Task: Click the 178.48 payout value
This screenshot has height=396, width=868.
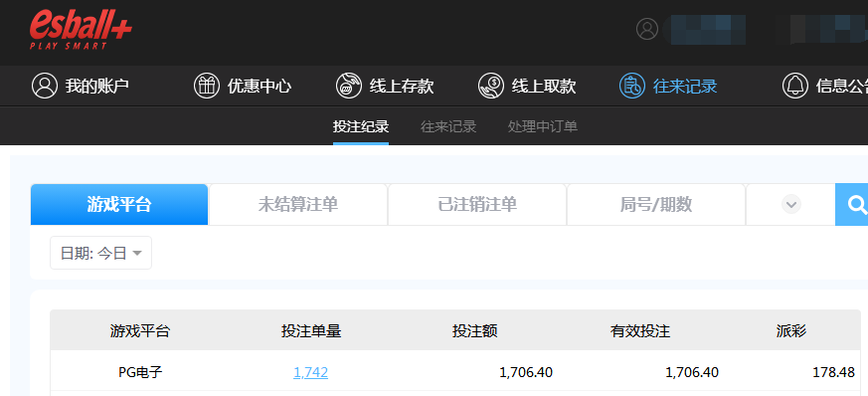Action: 833,372
